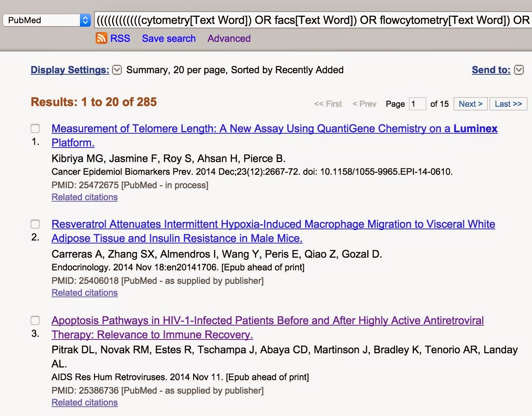
Task: Expand the Display Settings dropdown arrow
Action: click(117, 70)
